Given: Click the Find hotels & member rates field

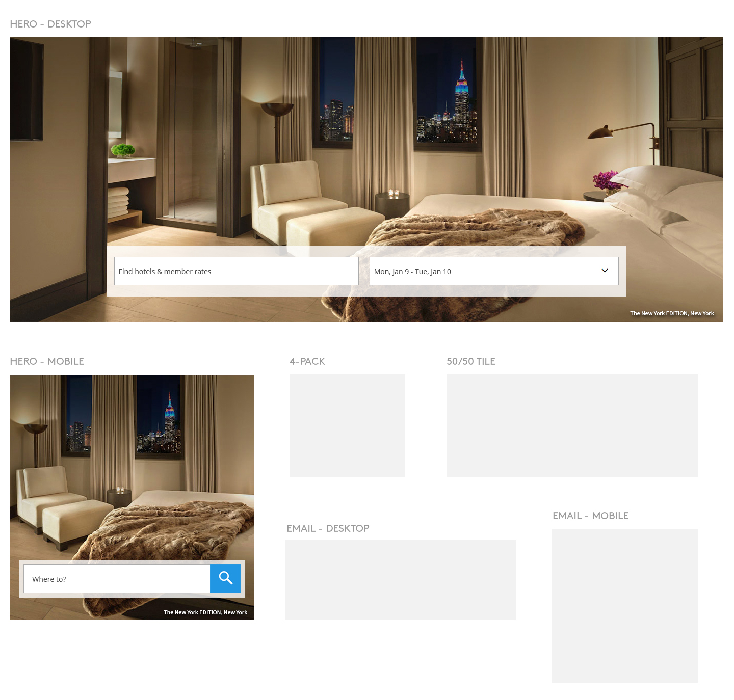Looking at the screenshot, I should coord(236,271).
